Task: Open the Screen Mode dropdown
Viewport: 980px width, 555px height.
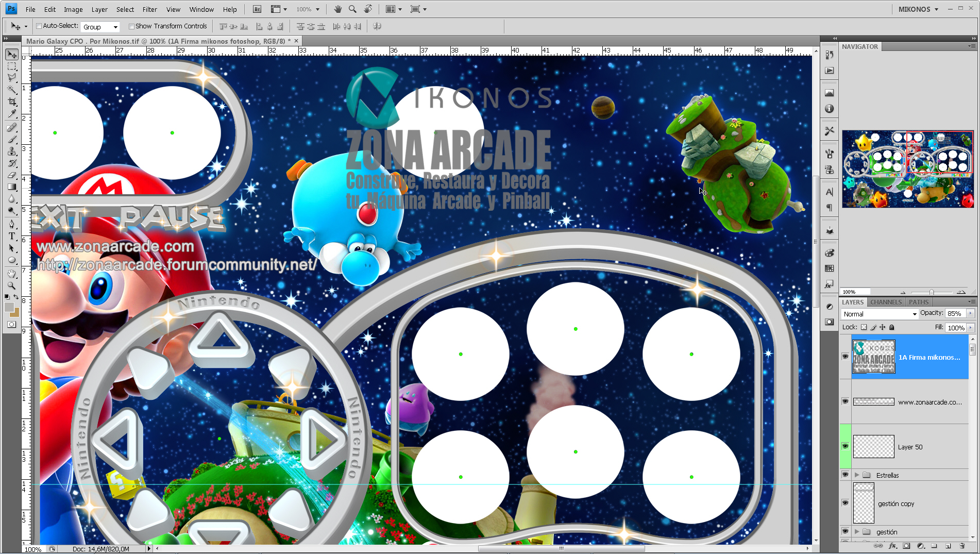Action: pyautogui.click(x=418, y=9)
